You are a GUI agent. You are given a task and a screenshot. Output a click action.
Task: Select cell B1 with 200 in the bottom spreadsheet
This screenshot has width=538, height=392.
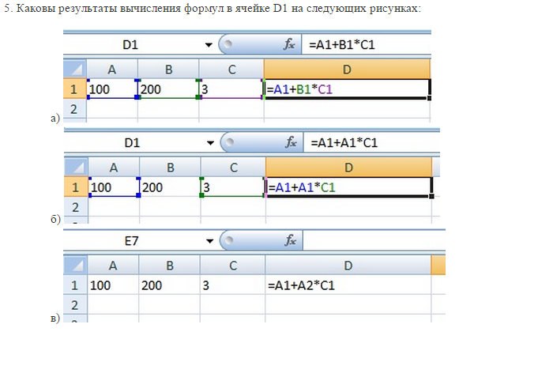[x=168, y=285]
